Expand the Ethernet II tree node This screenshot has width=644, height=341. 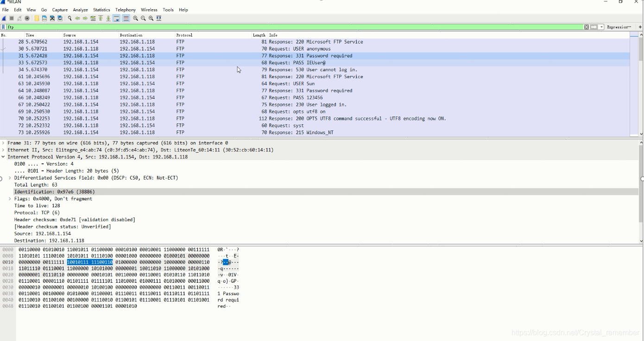pyautogui.click(x=3, y=150)
